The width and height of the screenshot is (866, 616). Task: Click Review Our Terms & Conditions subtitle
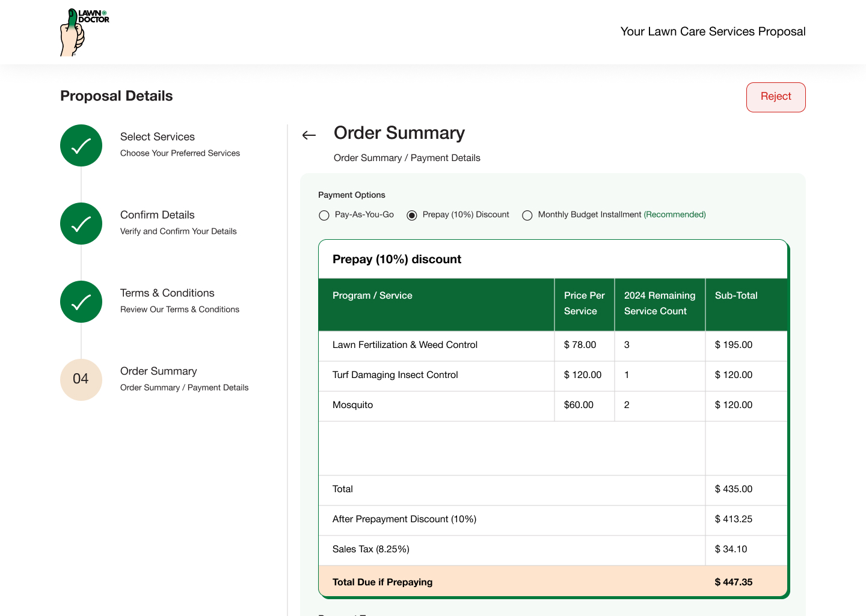[x=180, y=310]
